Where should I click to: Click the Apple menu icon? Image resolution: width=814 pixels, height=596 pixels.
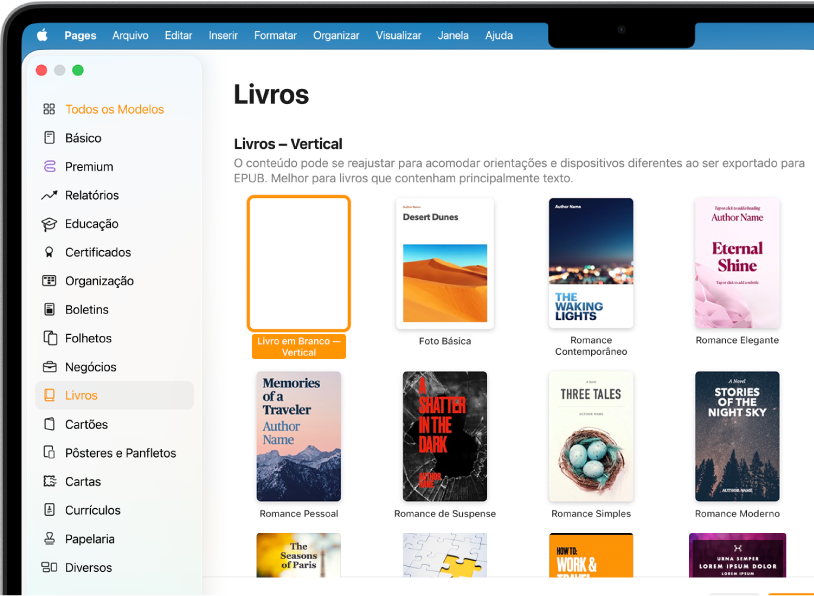[x=42, y=34]
